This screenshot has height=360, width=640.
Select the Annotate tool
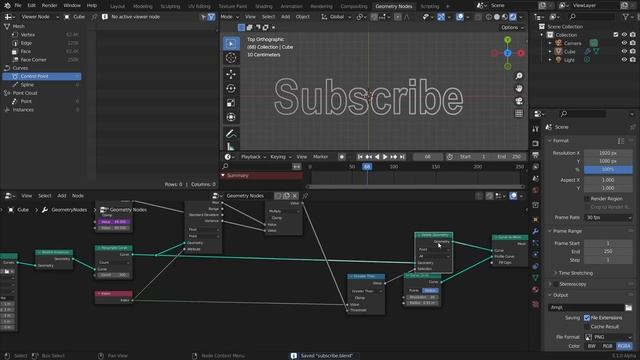tap(231, 133)
